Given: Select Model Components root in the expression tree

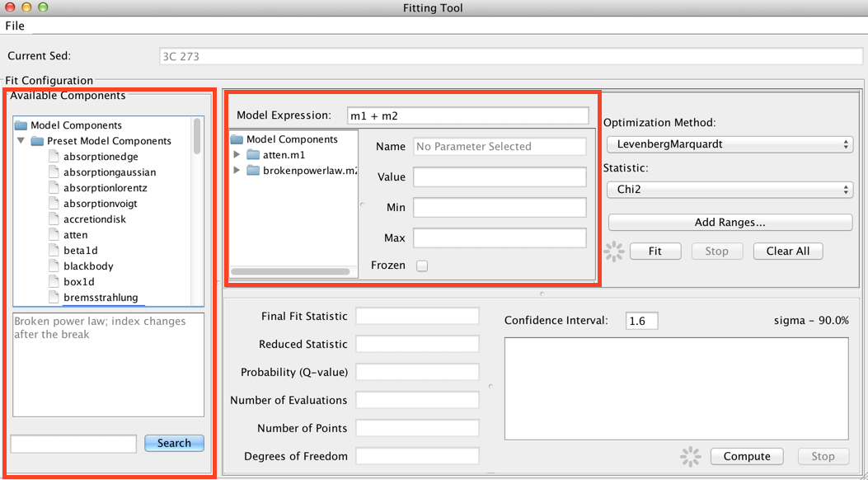Looking at the screenshot, I should [x=292, y=139].
